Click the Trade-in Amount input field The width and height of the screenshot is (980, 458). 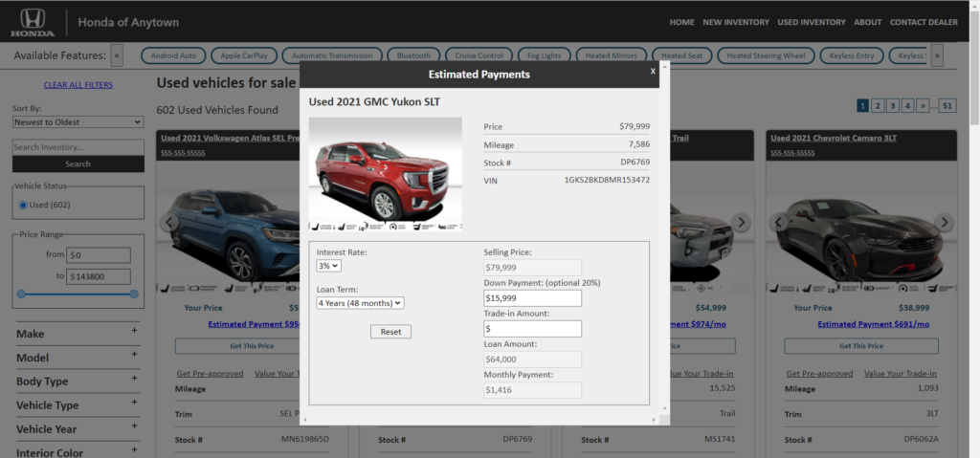pos(532,329)
